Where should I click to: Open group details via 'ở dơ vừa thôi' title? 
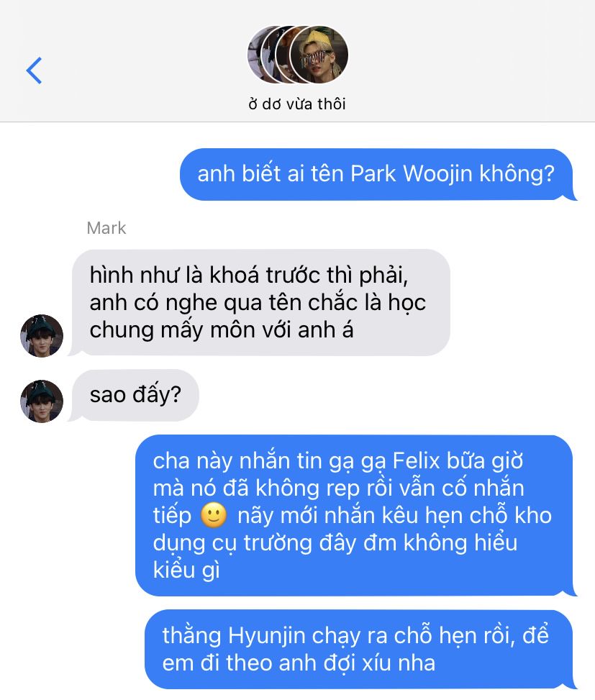point(297,104)
